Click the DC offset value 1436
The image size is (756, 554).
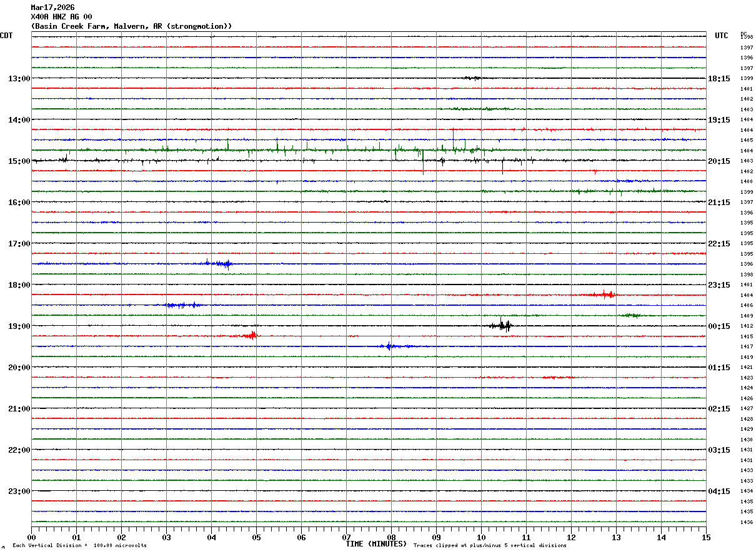pos(746,522)
